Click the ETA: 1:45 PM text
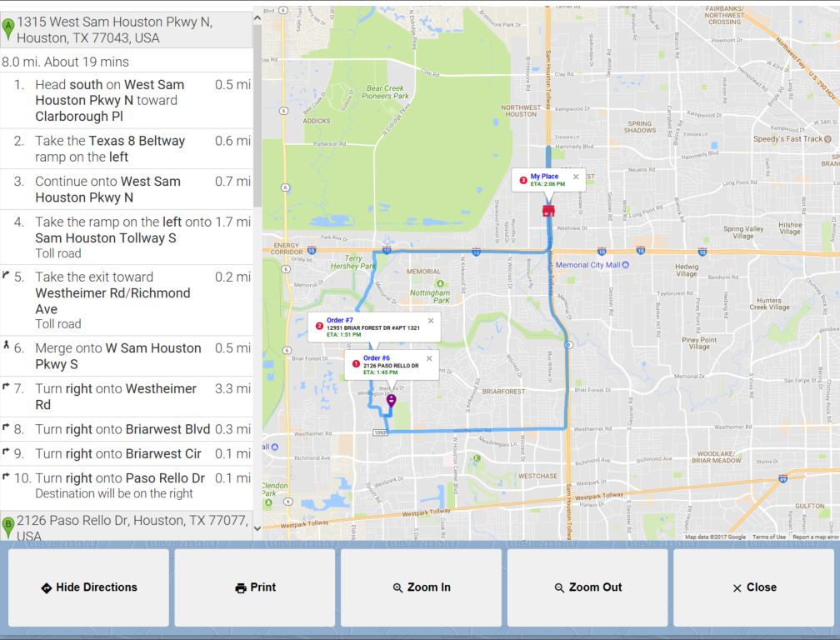840x640 pixels. point(380,372)
